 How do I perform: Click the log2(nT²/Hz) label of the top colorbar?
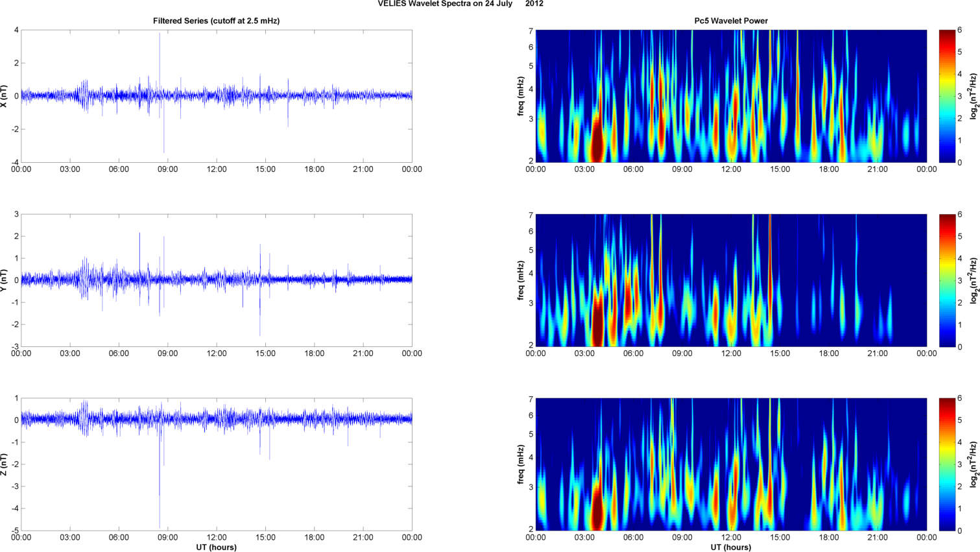tap(974, 96)
